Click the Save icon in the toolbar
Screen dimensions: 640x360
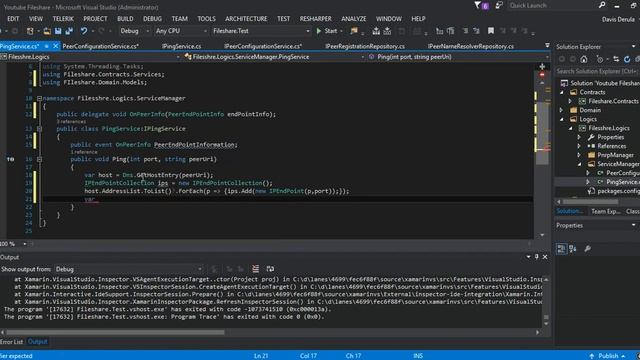[58, 31]
